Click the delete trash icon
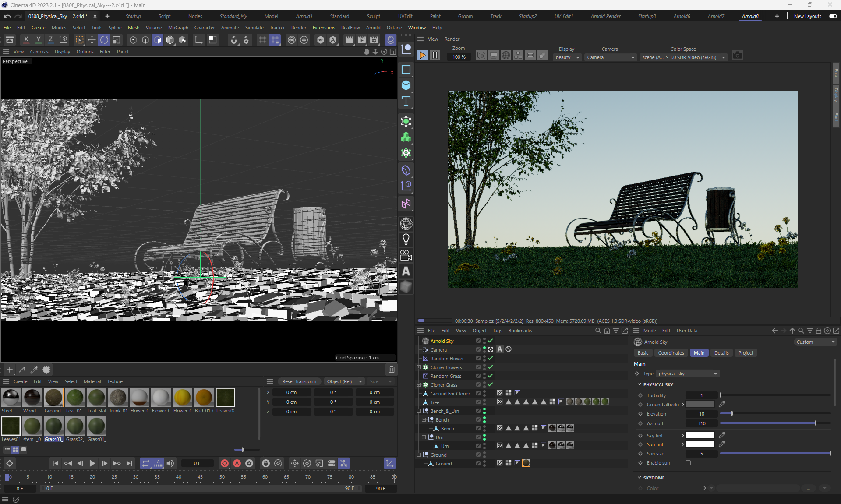 (392, 370)
